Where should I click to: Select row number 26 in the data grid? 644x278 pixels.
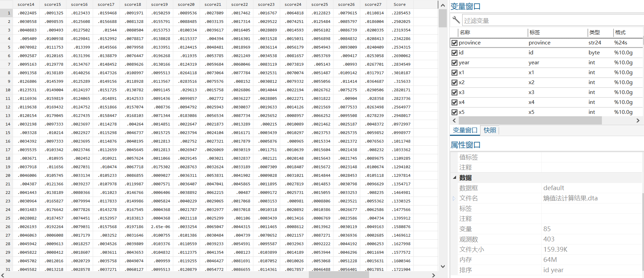pos(7,227)
